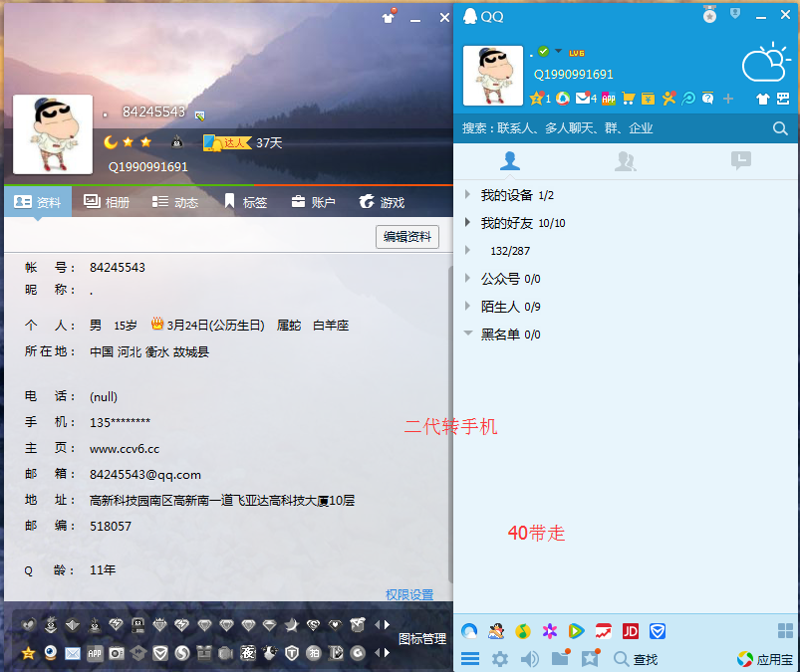The width and height of the screenshot is (800, 672).
Task: Expand 公众号 group
Action: coord(467,279)
